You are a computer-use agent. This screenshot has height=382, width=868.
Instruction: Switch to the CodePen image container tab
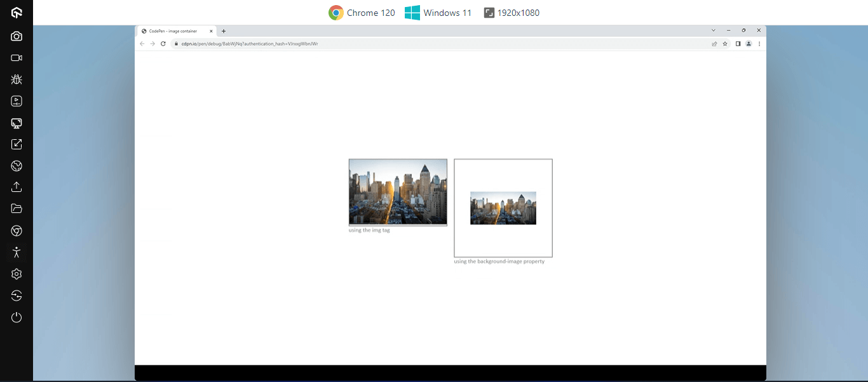pos(176,31)
